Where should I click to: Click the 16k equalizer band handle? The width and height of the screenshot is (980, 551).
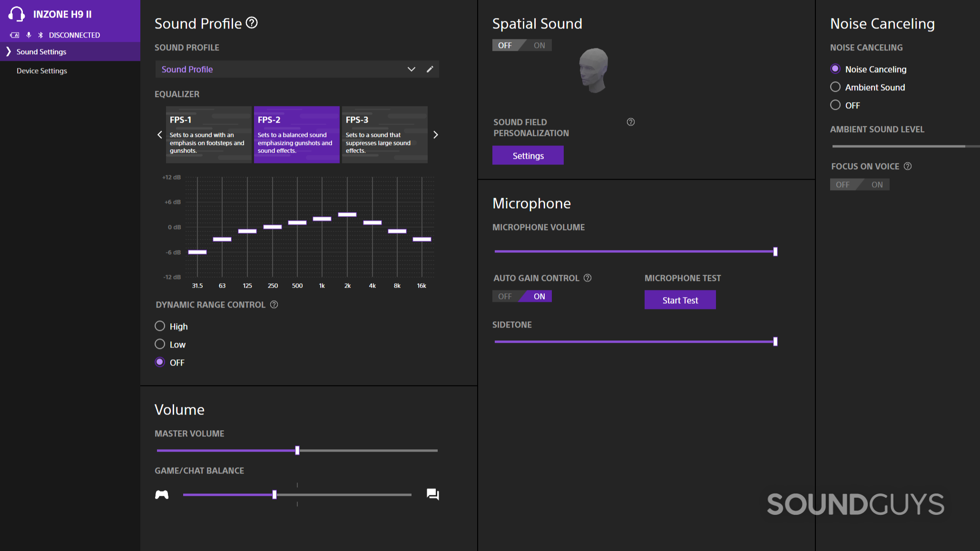click(x=422, y=240)
